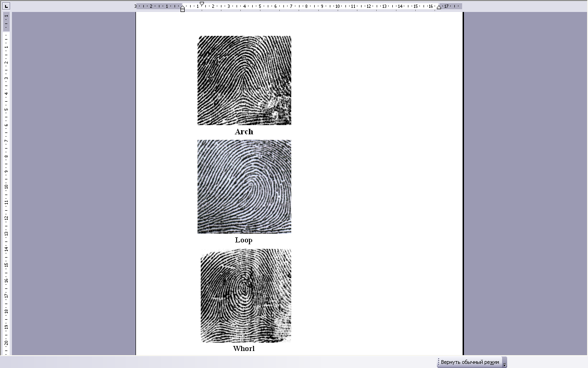Open toolbar options arrow beside Вернуть обычный режим

pyautogui.click(x=504, y=362)
